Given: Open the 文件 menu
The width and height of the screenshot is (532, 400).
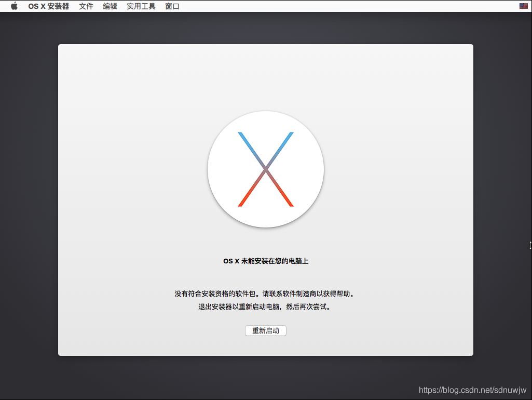Looking at the screenshot, I should [x=86, y=6].
